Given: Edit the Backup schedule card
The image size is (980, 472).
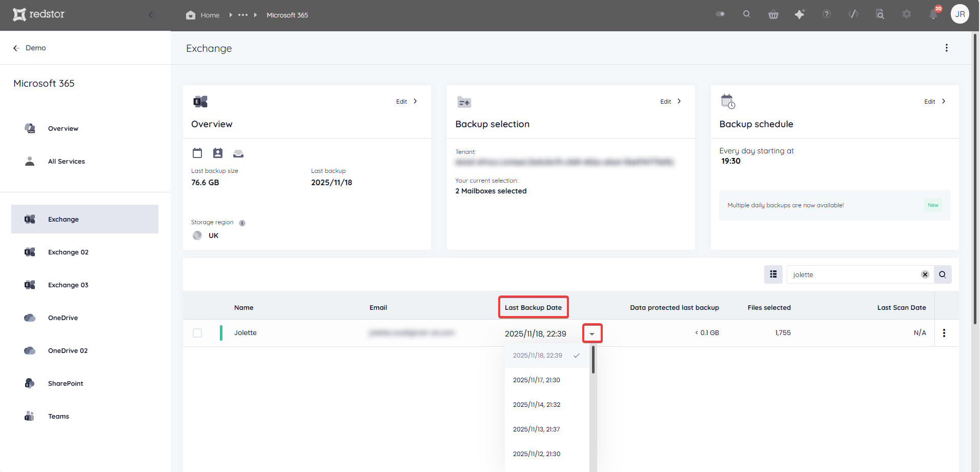Looking at the screenshot, I should [935, 102].
